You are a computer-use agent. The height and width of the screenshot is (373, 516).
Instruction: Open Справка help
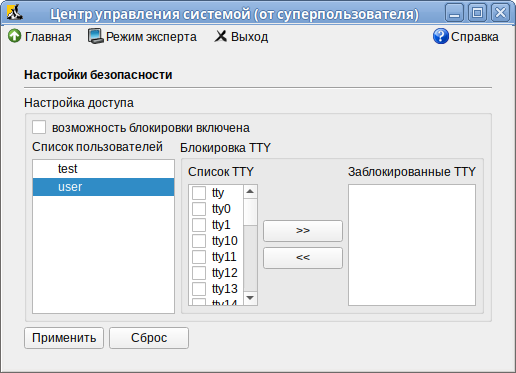[x=466, y=36]
